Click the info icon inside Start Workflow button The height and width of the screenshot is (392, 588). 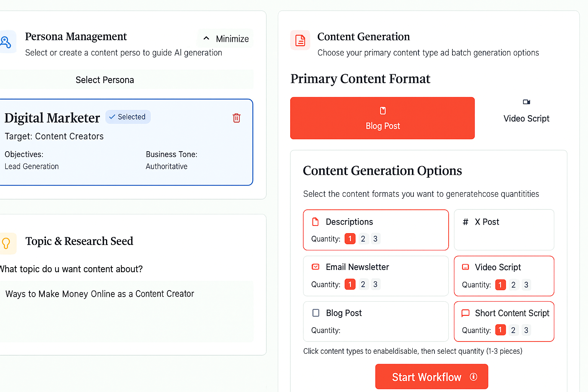[x=474, y=377]
